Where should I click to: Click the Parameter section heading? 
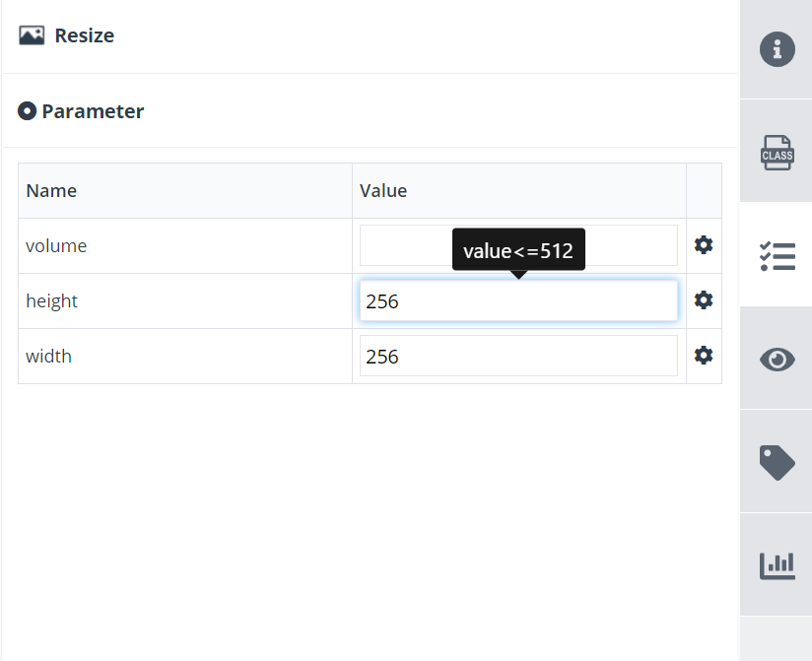click(93, 111)
